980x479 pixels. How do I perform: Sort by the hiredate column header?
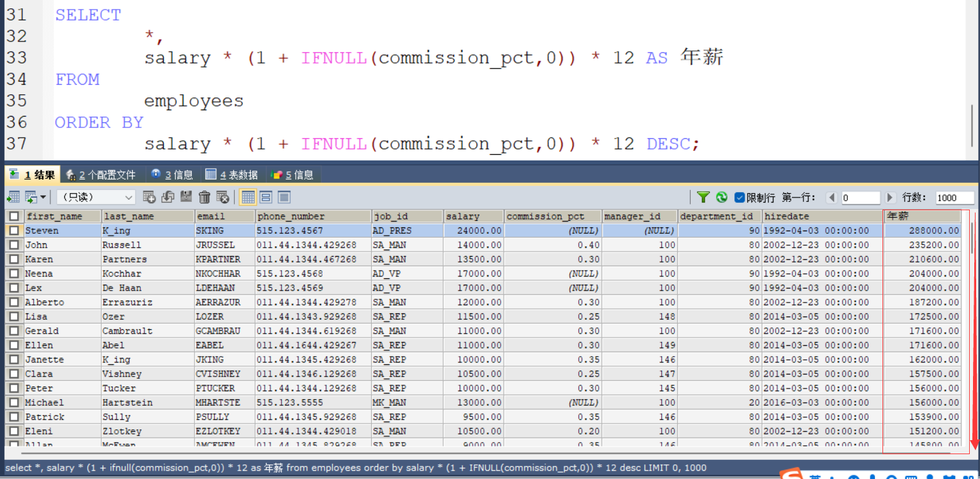pos(822,217)
